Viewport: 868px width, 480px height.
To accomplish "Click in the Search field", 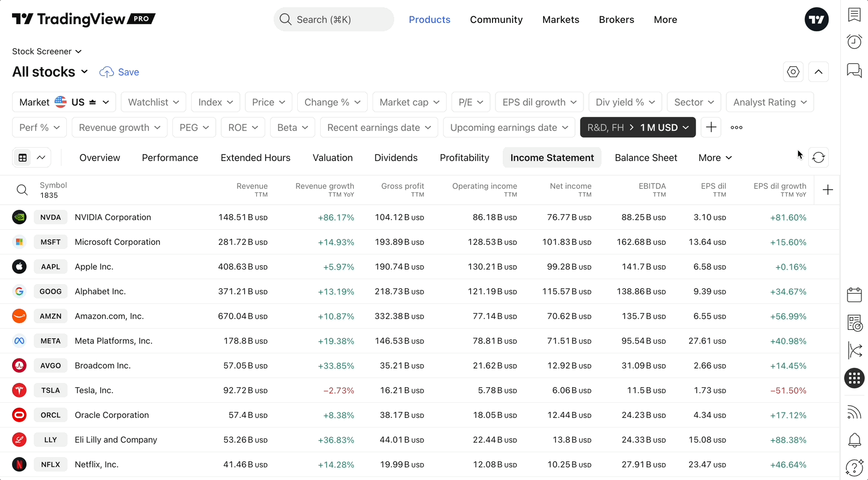I will [334, 19].
